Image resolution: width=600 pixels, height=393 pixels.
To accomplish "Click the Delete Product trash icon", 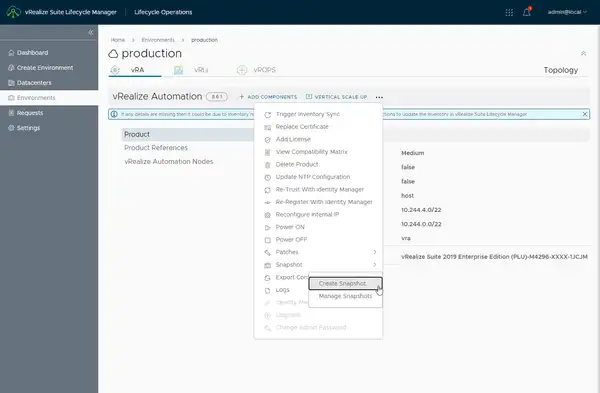I will [267, 165].
